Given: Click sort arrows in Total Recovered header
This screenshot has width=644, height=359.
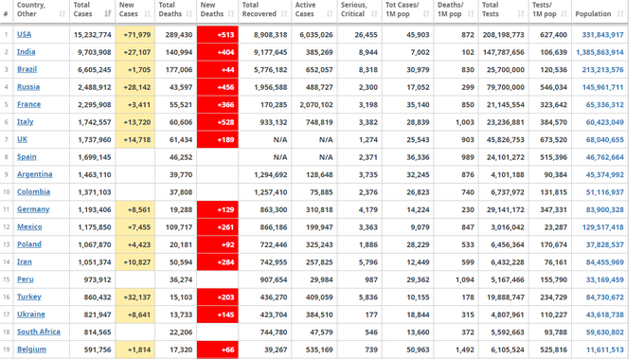Looking at the screenshot, I should (284, 14).
